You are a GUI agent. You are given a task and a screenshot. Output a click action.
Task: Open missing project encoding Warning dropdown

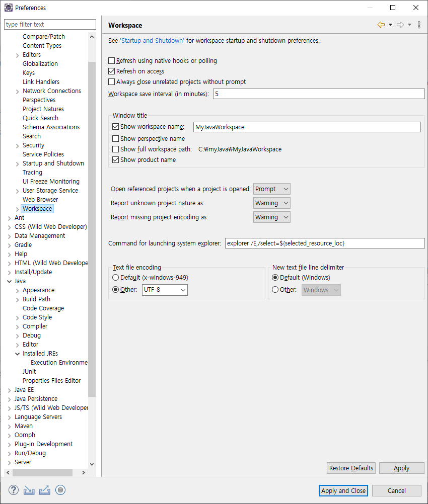click(271, 217)
